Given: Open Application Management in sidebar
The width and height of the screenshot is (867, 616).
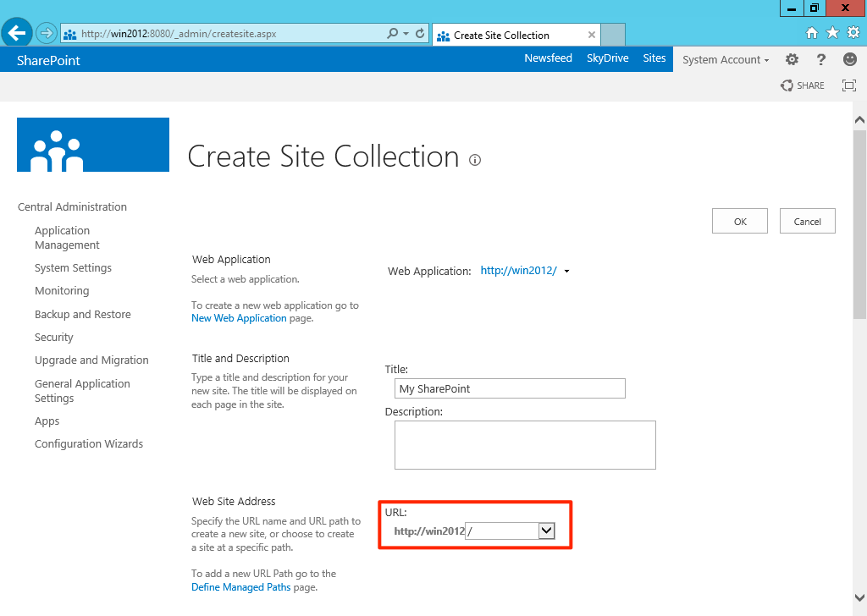Looking at the screenshot, I should click(x=67, y=238).
